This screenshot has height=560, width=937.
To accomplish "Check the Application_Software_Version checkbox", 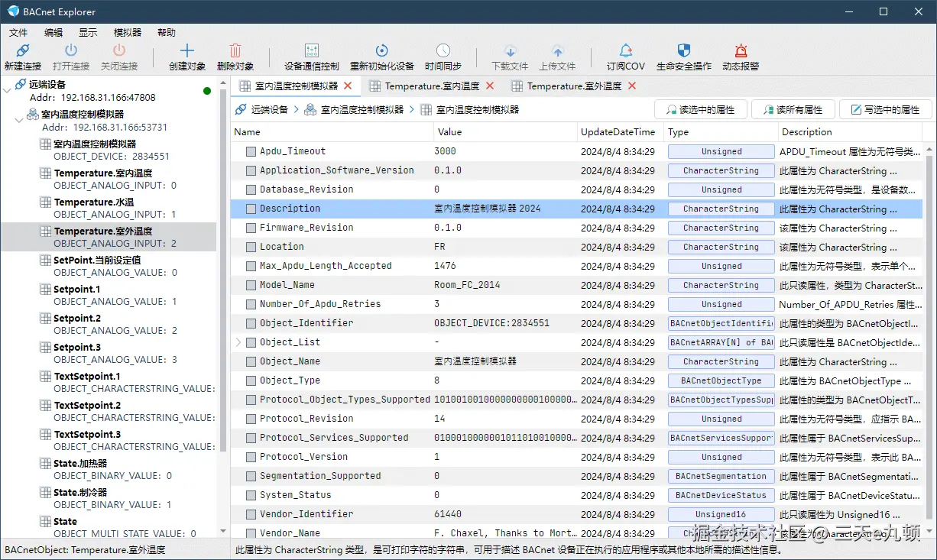I will point(251,170).
